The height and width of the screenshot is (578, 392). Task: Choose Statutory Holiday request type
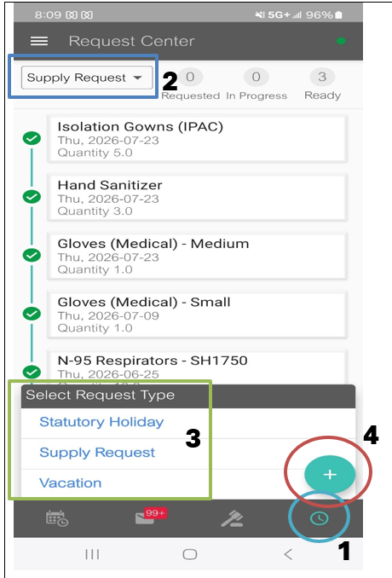coord(101,422)
